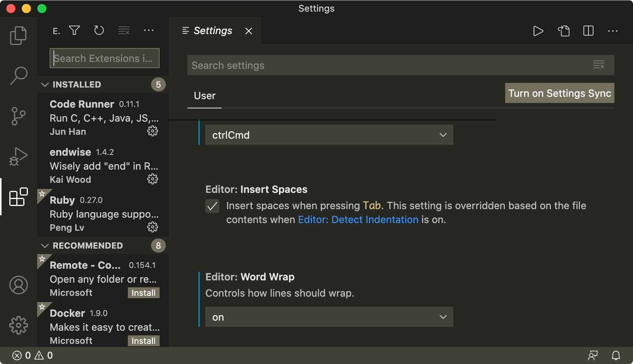This screenshot has height=364, width=633.
Task: Open the Search view icon
Action: (x=18, y=76)
